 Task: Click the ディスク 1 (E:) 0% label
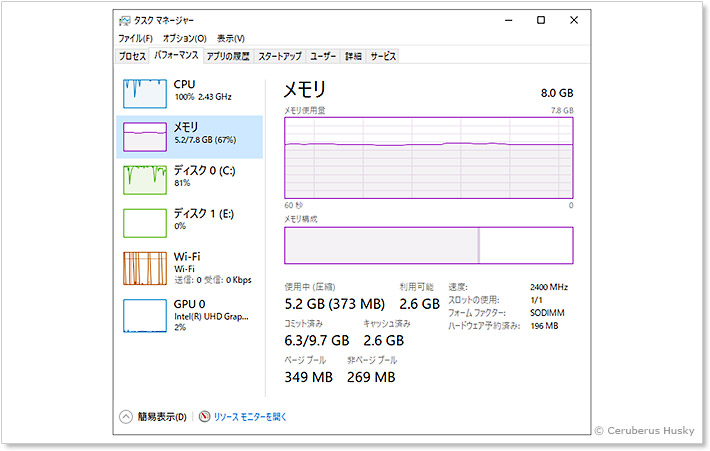[x=180, y=226]
